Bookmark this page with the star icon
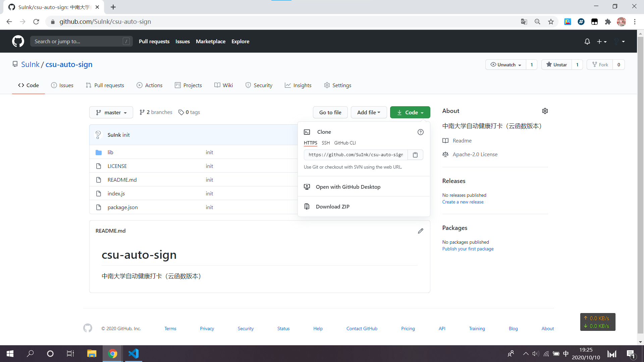Screen dimensions: 644x362 click(551, 22)
